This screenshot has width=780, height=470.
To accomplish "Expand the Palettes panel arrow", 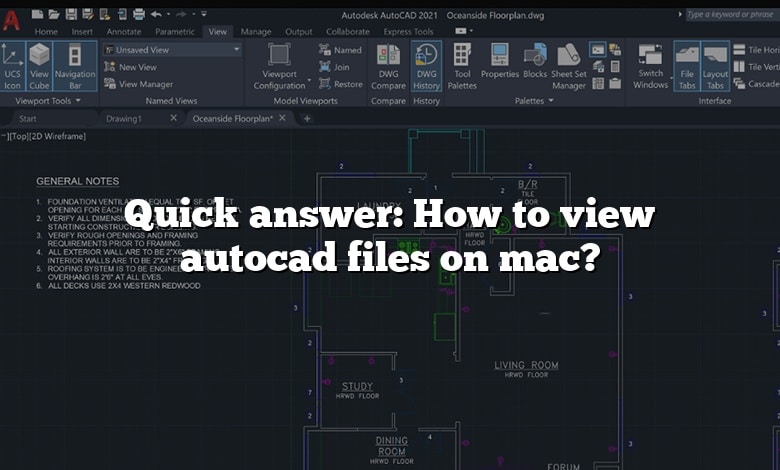I will click(552, 101).
